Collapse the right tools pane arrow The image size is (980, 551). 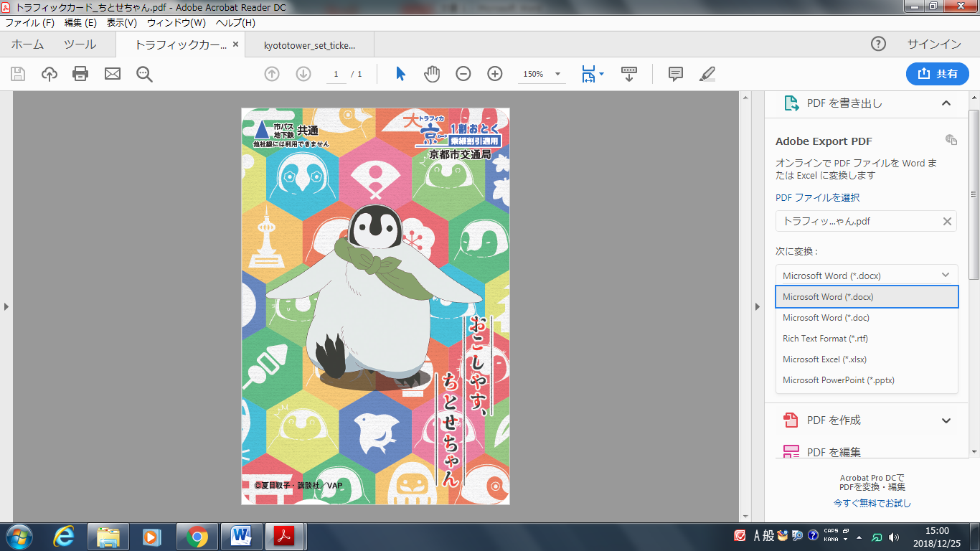[757, 306]
